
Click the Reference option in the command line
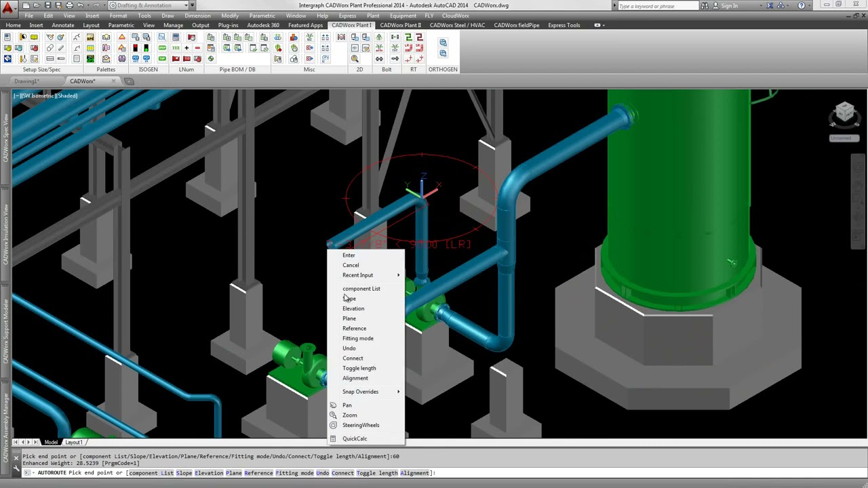[x=258, y=473]
